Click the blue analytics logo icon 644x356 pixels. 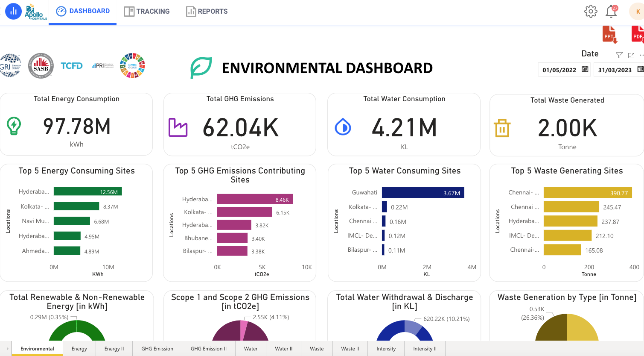pyautogui.click(x=13, y=12)
